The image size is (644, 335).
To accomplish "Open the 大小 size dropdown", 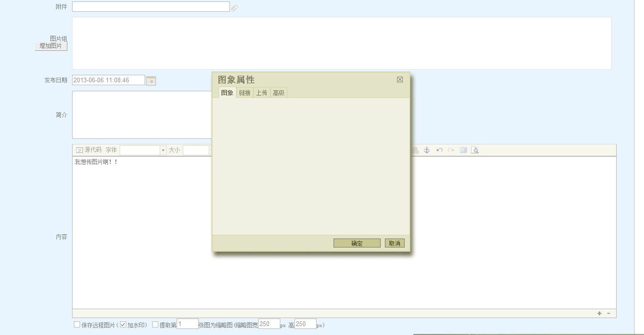I will coord(196,151).
